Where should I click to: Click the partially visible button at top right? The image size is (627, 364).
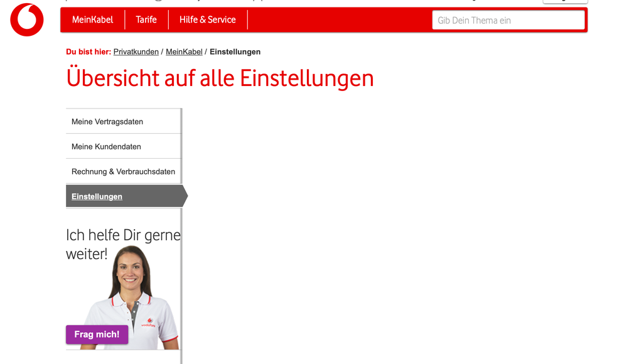pyautogui.click(x=564, y=2)
